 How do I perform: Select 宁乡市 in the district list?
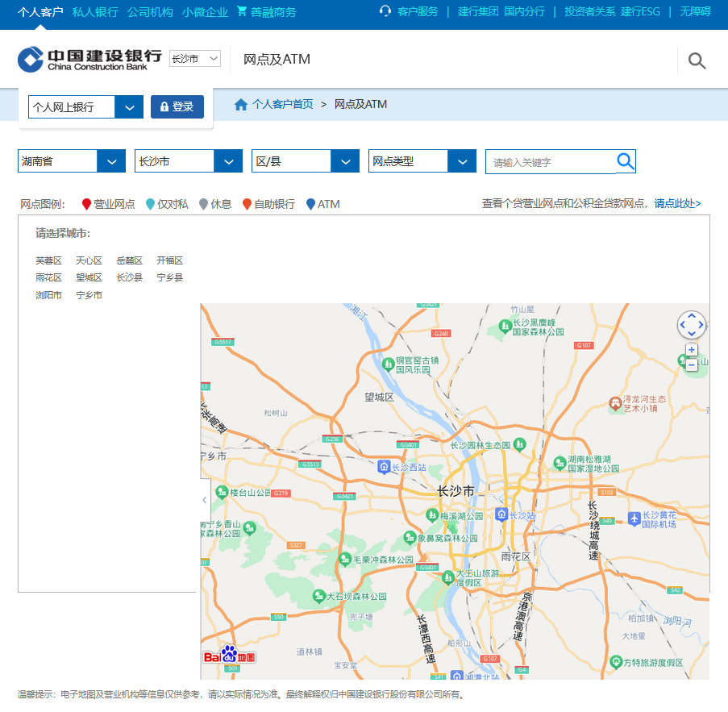pos(89,295)
